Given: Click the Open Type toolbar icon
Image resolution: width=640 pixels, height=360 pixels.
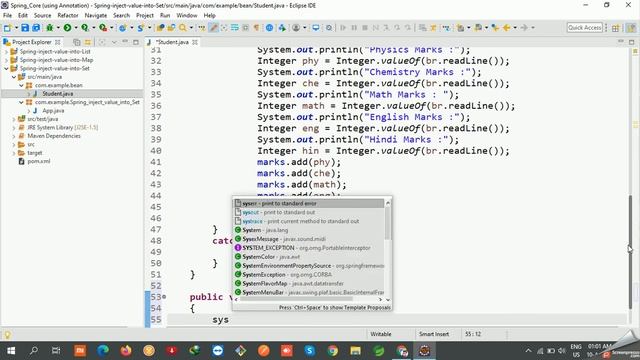Looking at the screenshot, I should (x=160, y=28).
